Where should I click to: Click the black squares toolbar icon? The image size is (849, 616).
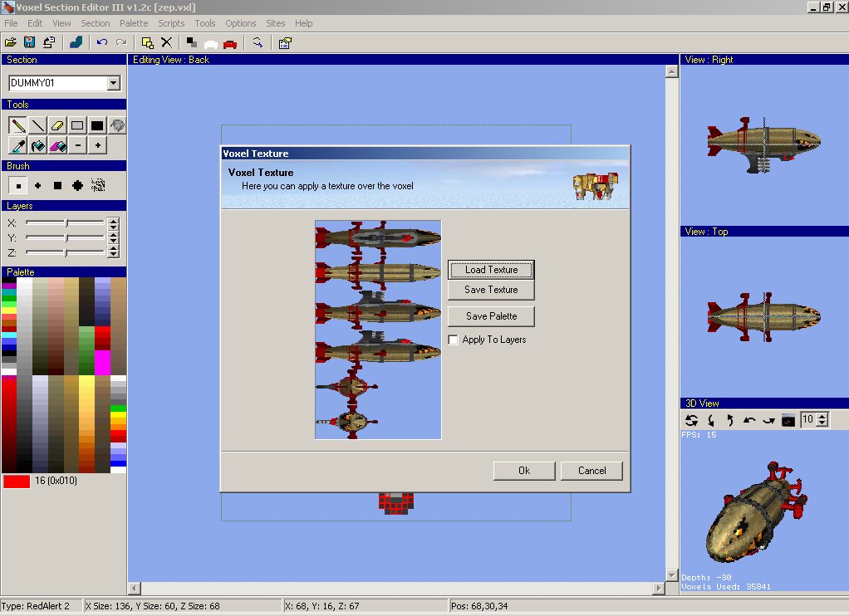click(192, 42)
